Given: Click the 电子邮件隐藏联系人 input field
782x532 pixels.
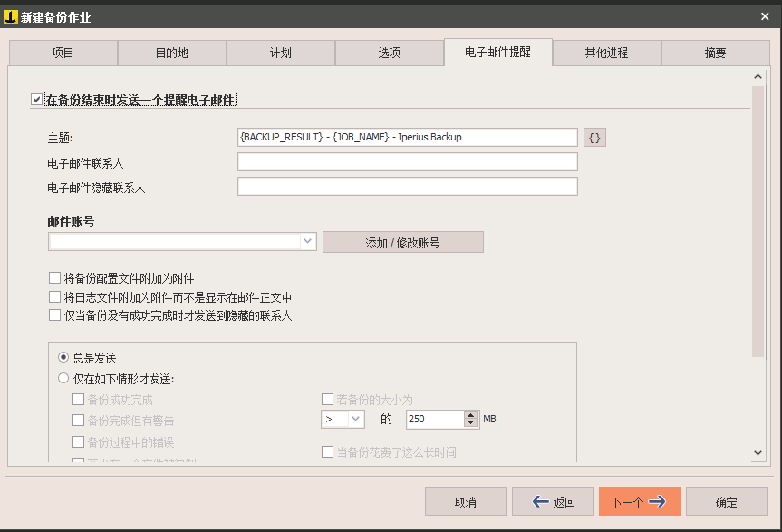Looking at the screenshot, I should point(408,187).
